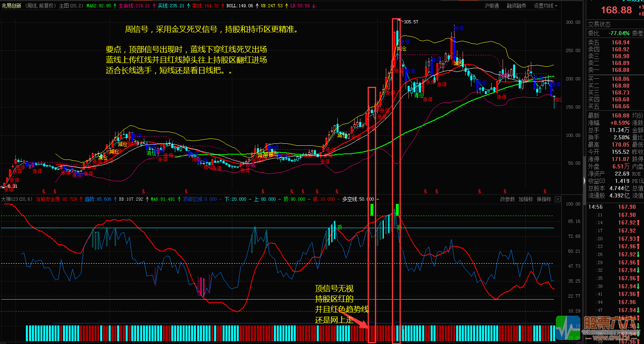Open the 融资融券 tab
Viewport: 644px width, 344px height.
coord(516,6)
